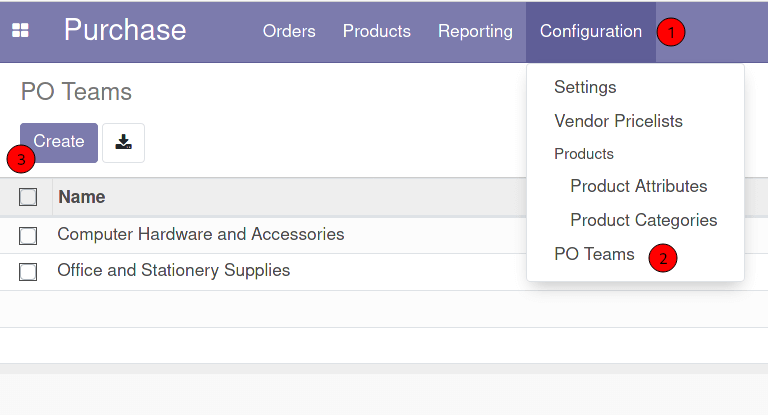The width and height of the screenshot is (768, 415).
Task: Click the red step 2 marker
Action: coord(662,258)
